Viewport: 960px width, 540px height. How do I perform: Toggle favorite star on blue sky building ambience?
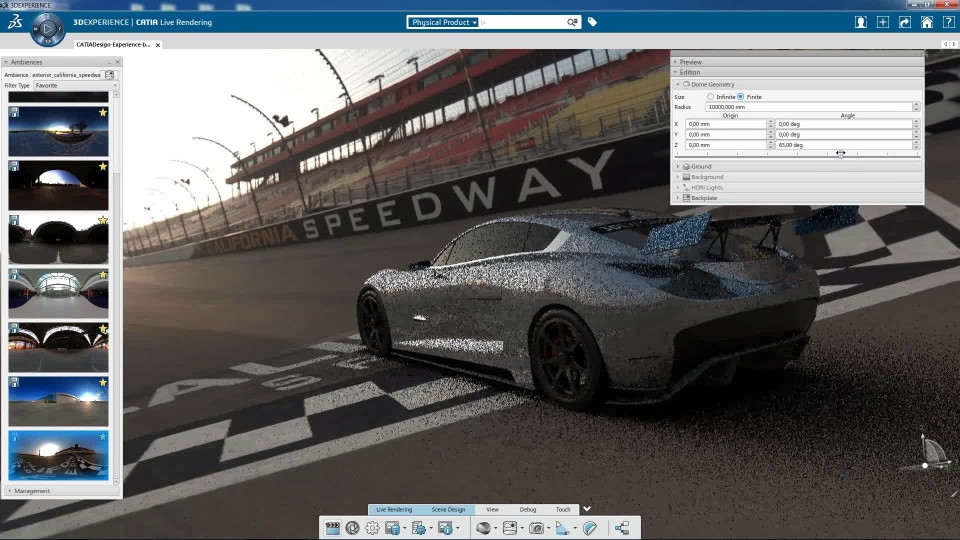coord(103,382)
